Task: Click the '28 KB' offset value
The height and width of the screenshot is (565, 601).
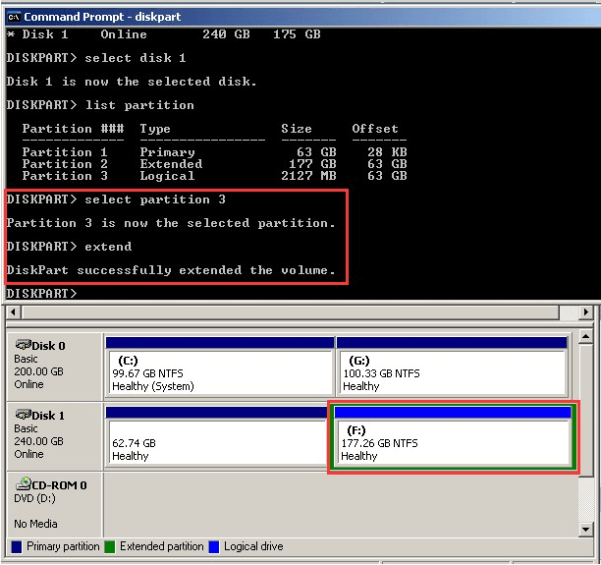Action: pos(387,152)
